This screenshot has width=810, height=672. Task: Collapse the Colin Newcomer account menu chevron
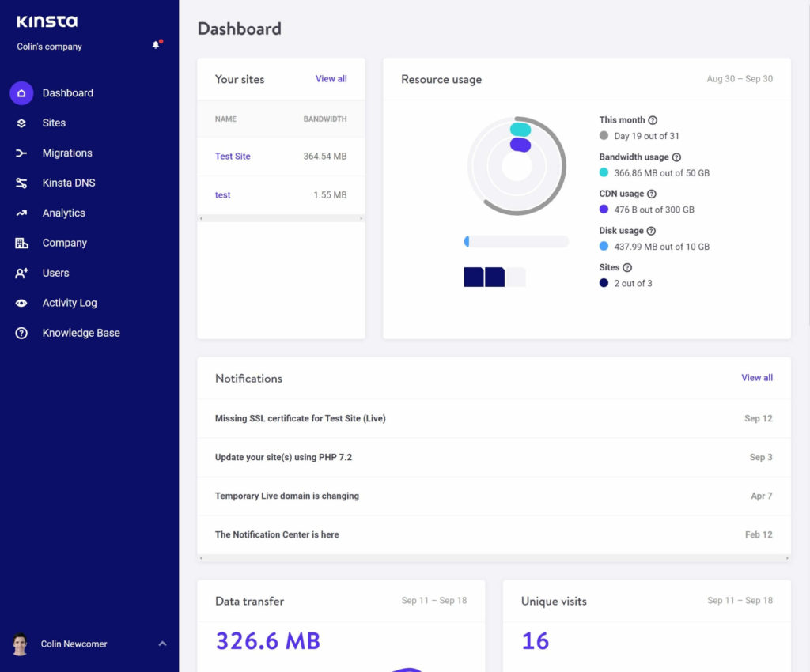coord(163,644)
